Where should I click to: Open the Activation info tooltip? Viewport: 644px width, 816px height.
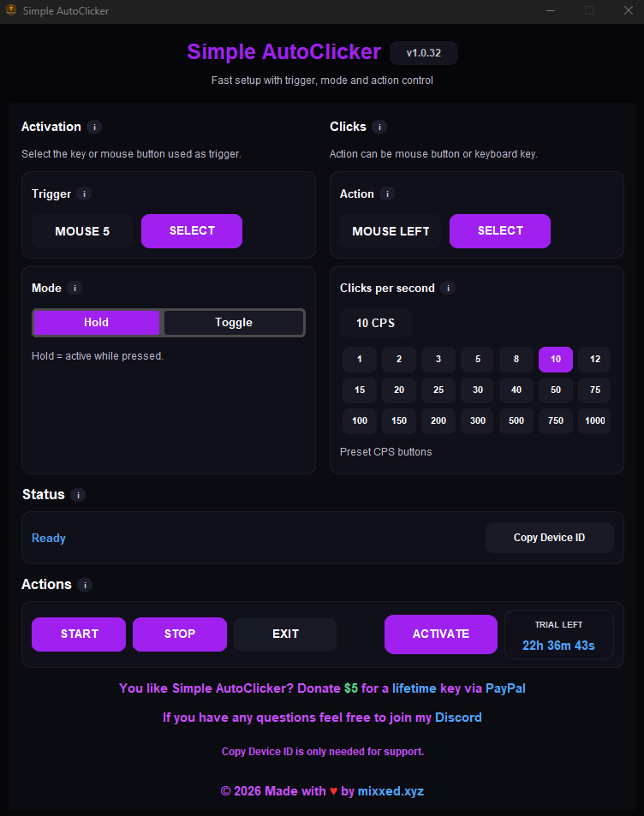point(94,127)
